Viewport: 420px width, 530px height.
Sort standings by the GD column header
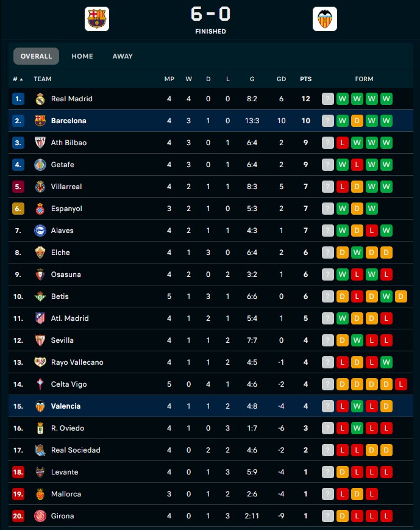(x=281, y=79)
